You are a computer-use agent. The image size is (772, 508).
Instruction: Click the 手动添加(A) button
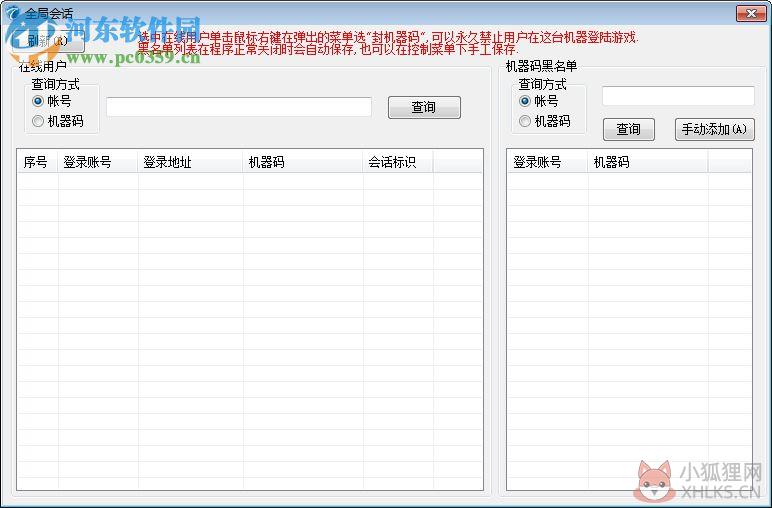[x=714, y=129]
